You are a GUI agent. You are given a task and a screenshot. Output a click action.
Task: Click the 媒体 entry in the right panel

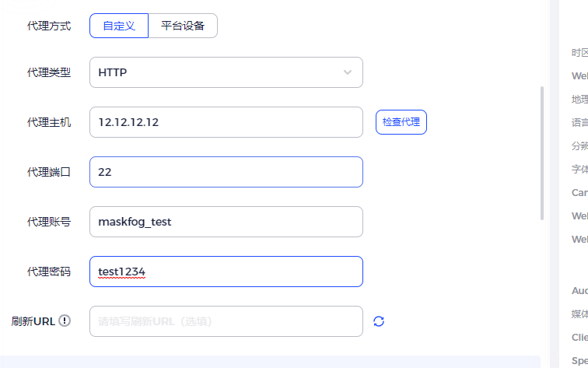[x=579, y=314]
